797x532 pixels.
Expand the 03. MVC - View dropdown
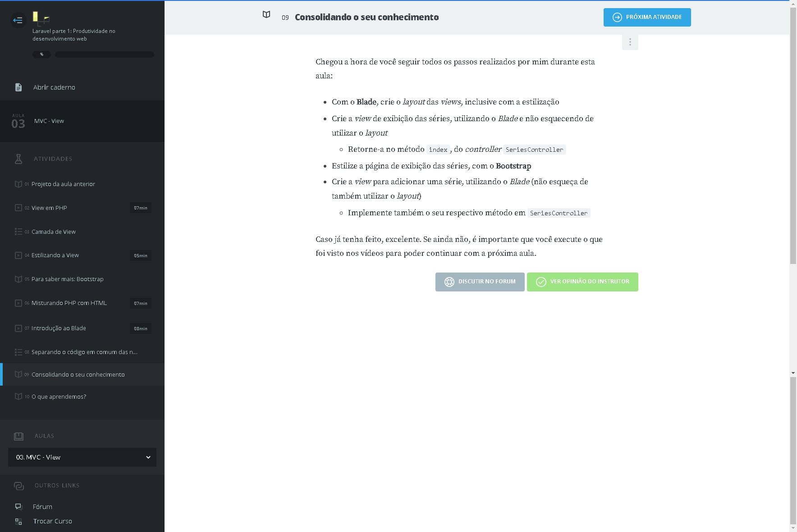(x=82, y=457)
